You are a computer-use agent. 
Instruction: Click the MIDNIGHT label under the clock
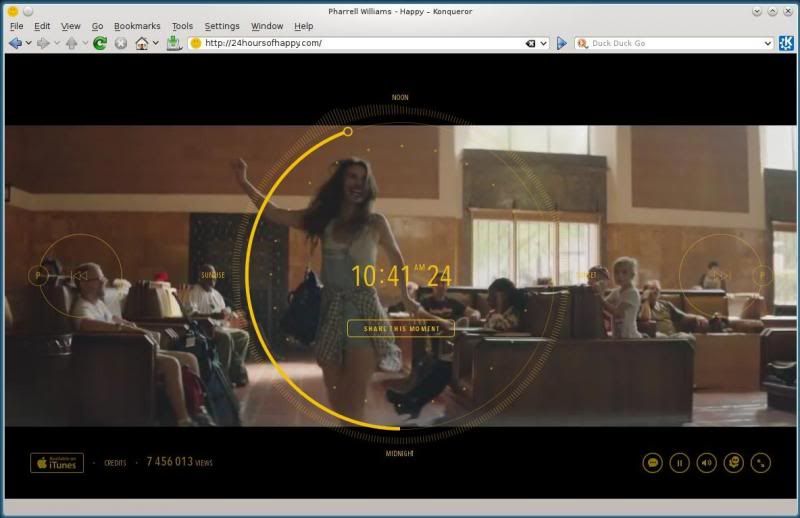coord(399,453)
